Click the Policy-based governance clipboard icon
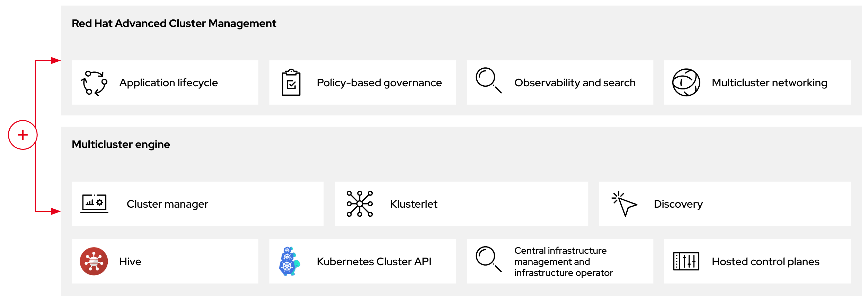 pyautogui.click(x=291, y=83)
